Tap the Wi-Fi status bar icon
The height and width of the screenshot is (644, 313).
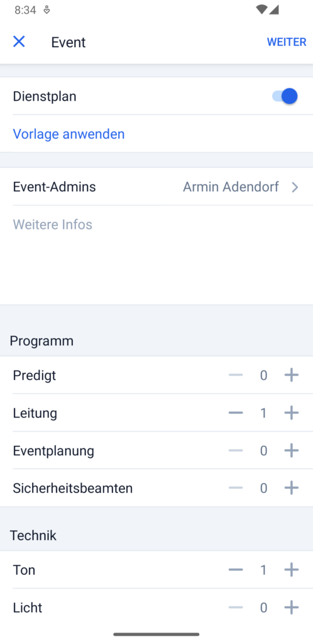click(261, 10)
